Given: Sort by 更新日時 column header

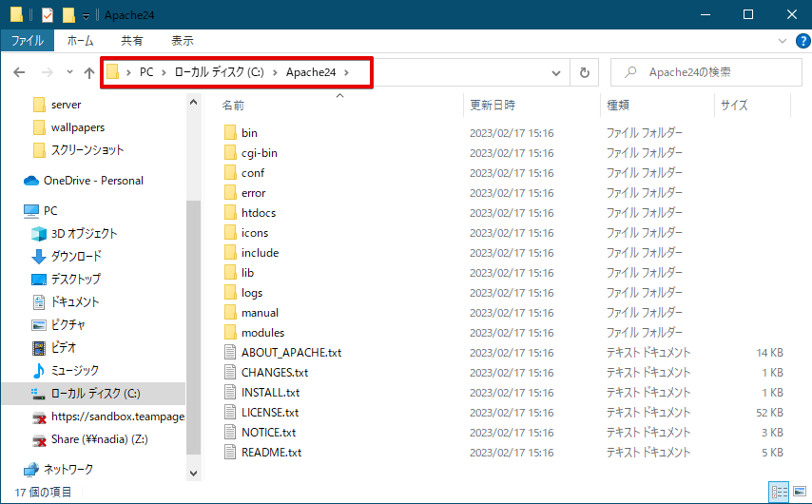Looking at the screenshot, I should pos(493,106).
